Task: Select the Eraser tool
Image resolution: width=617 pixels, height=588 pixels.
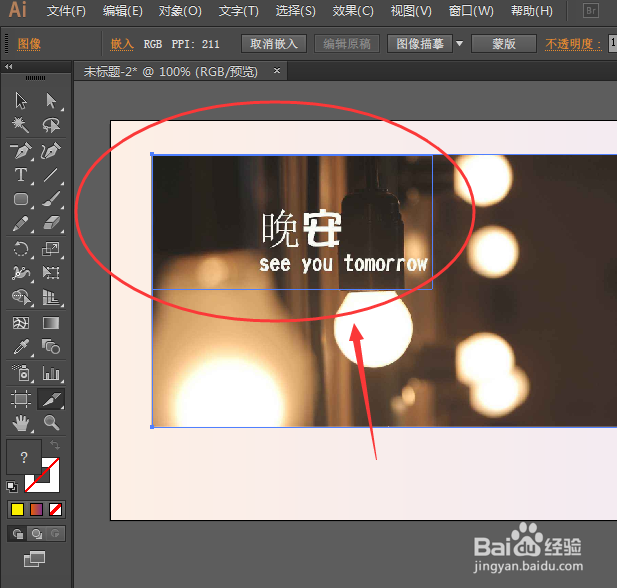Action: [x=51, y=224]
